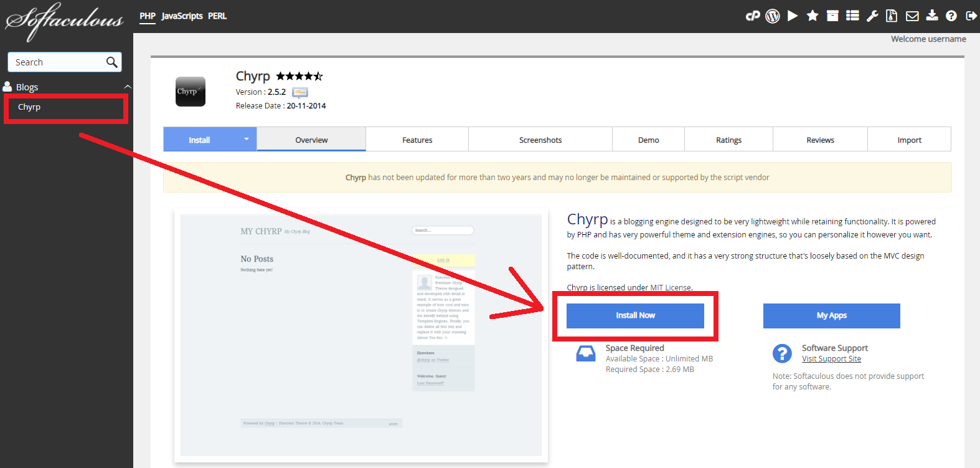The height and width of the screenshot is (468, 980).
Task: Open the Chyrp blog screenshot thumbnail
Action: [361, 335]
